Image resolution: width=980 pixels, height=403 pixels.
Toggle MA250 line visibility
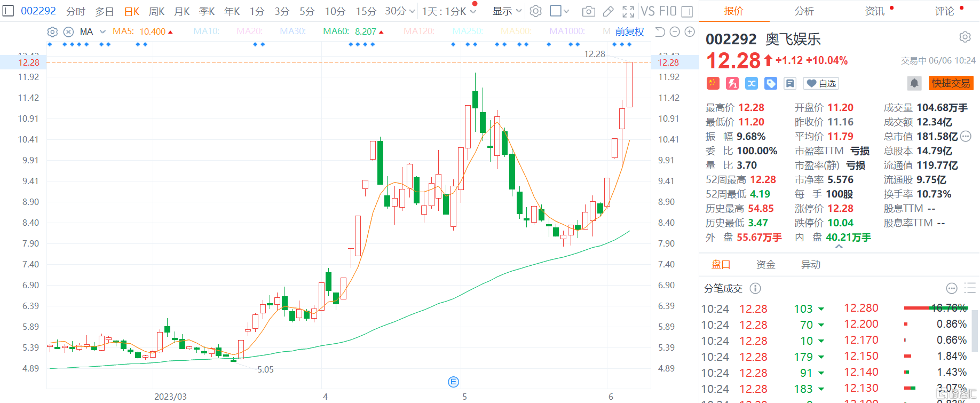click(x=468, y=31)
